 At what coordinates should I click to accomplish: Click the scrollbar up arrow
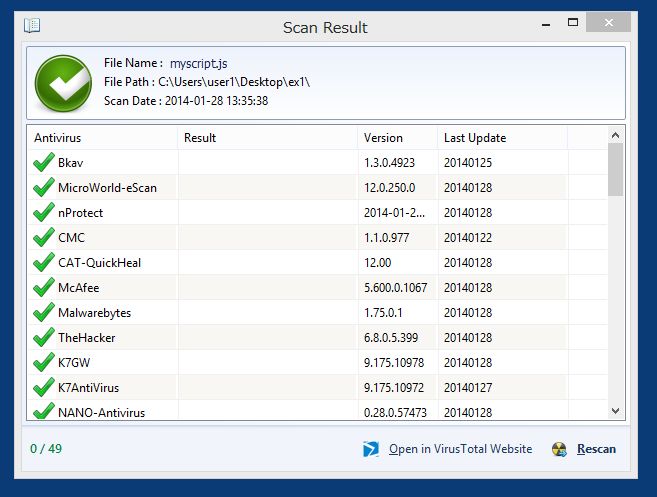click(615, 135)
